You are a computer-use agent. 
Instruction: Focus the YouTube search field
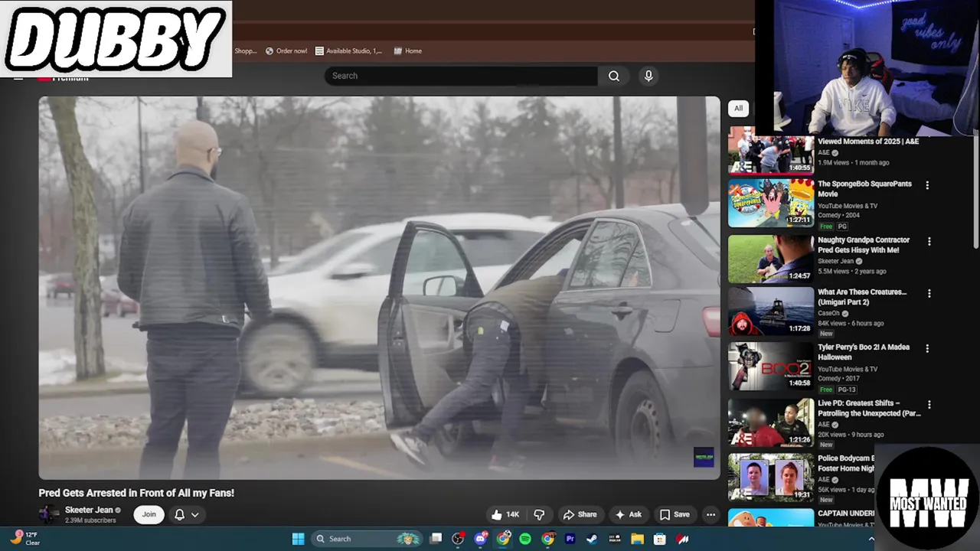pyautogui.click(x=461, y=76)
